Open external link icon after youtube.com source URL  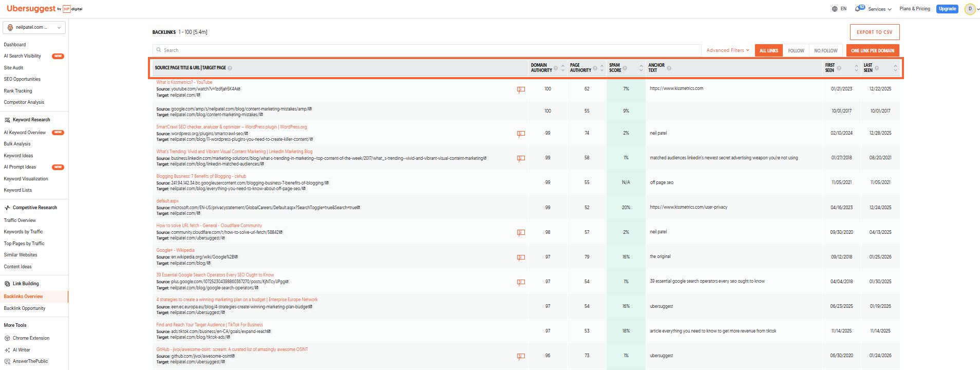point(239,89)
